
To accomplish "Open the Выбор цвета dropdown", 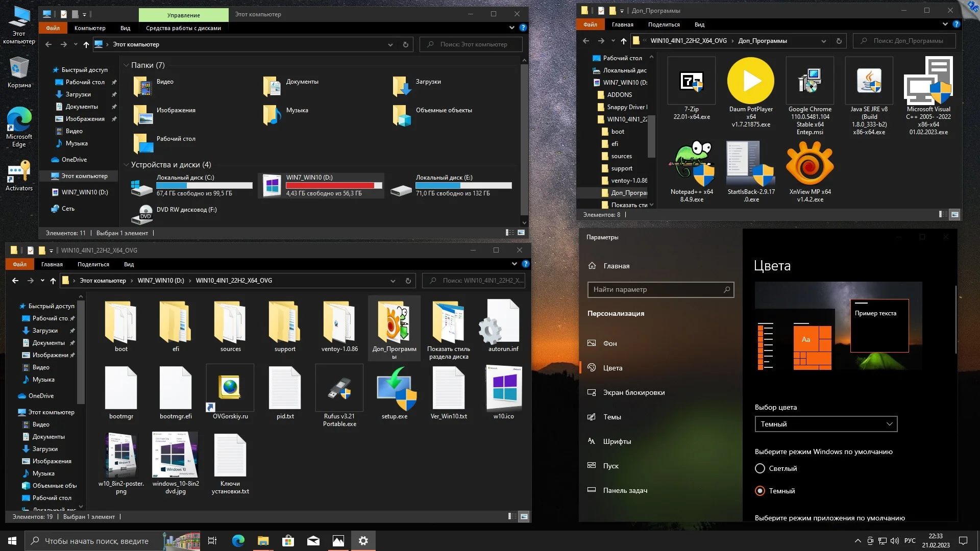I will pos(825,424).
